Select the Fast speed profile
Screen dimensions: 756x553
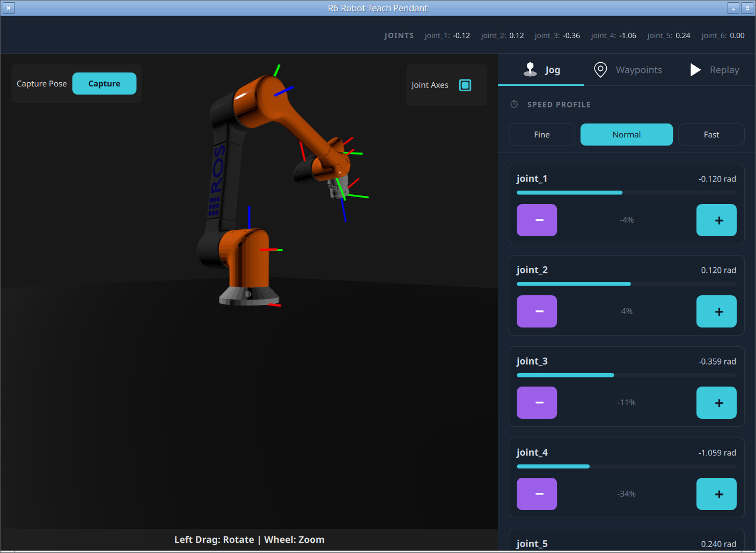pos(711,135)
